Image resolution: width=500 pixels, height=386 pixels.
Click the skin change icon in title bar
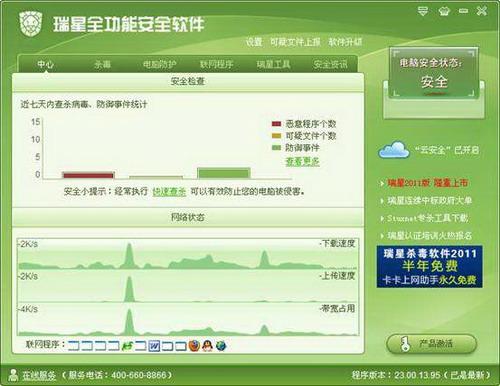click(x=444, y=11)
